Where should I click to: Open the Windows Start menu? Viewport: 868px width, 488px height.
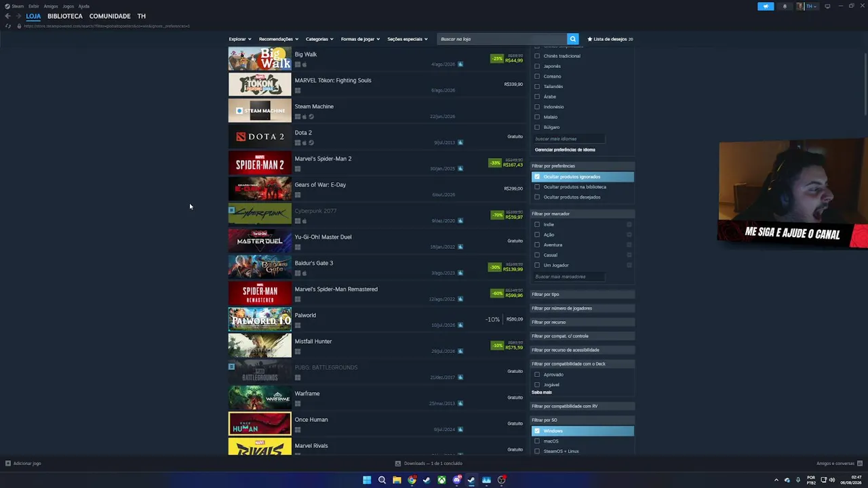pyautogui.click(x=367, y=480)
